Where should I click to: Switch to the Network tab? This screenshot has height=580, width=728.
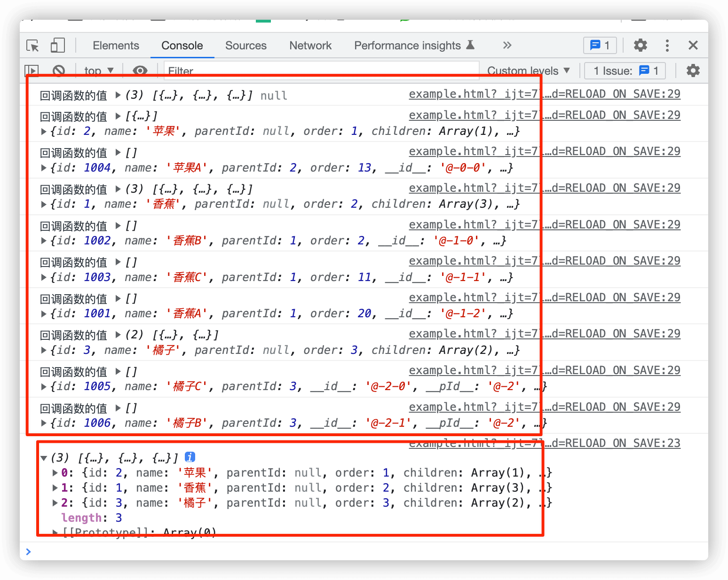click(310, 46)
